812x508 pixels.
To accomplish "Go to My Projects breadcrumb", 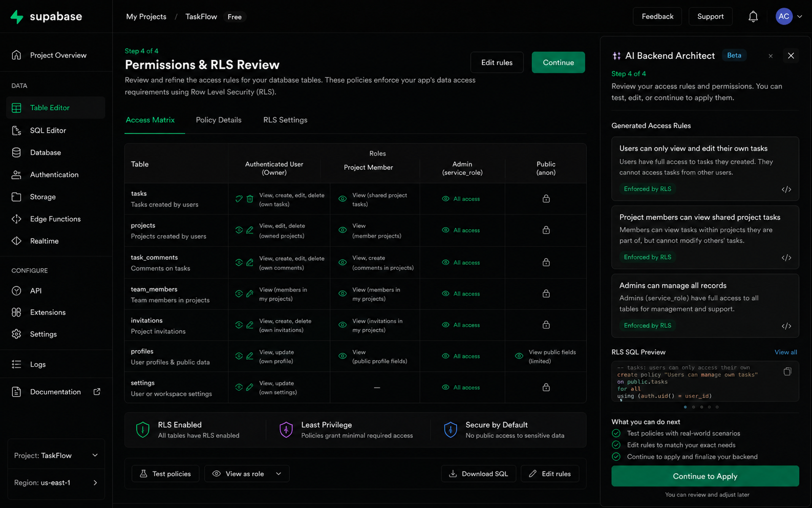I will pos(146,16).
